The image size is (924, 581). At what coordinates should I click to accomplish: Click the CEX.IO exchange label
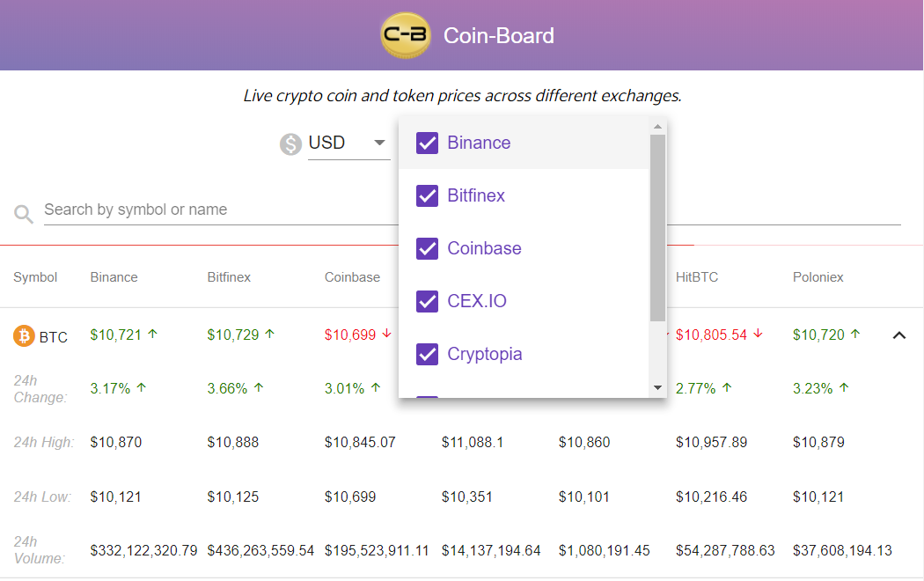[x=477, y=301]
